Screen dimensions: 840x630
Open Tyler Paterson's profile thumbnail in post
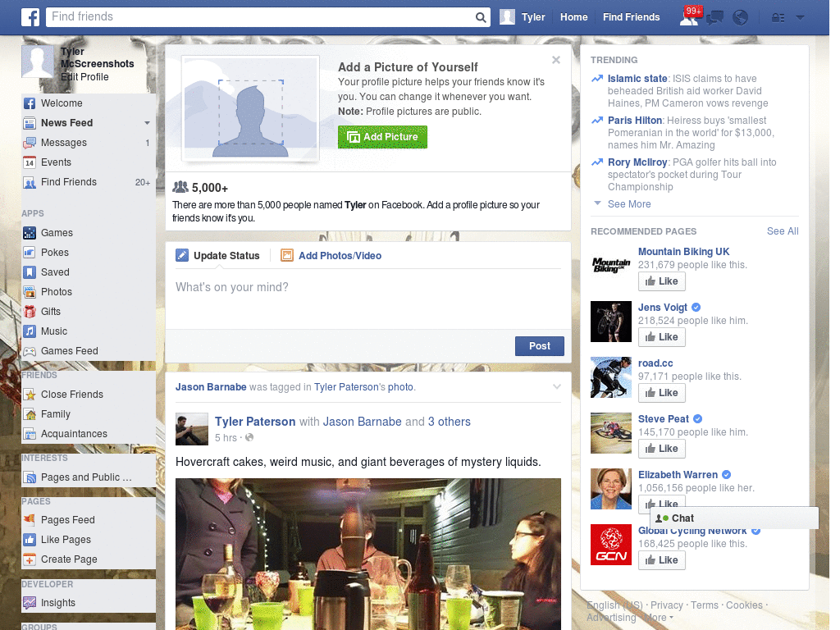192,429
